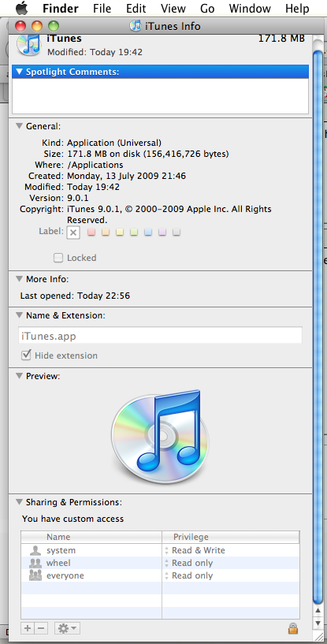327x644 pixels.
Task: Click the iTunes proxy icon in the title bar
Action: pyautogui.click(x=136, y=26)
